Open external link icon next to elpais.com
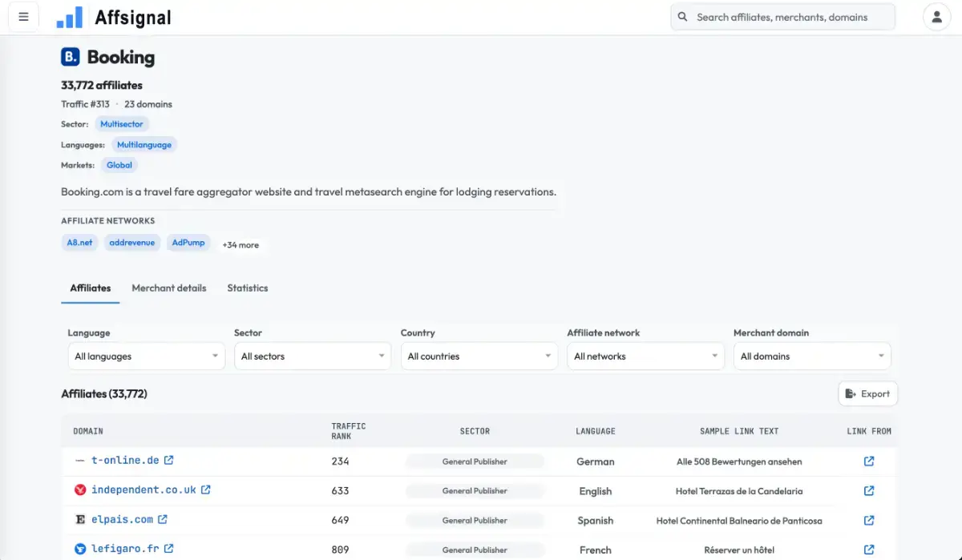This screenshot has height=560, width=962. coord(162,519)
